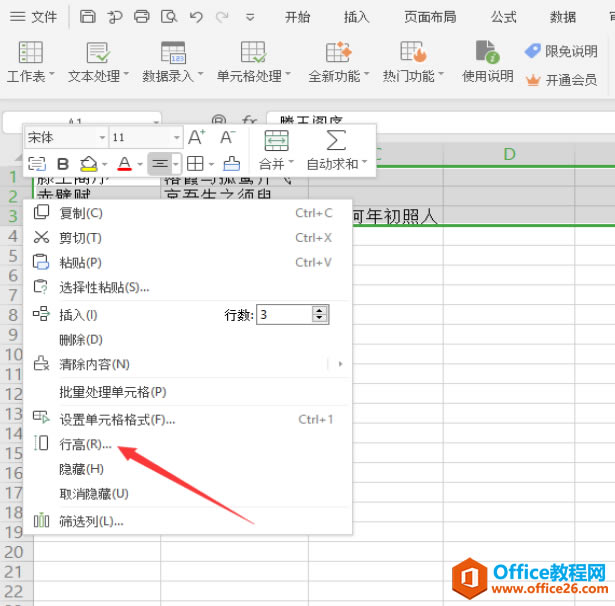Click the 使用说明 button
Screen dimensions: 615x606
488,62
